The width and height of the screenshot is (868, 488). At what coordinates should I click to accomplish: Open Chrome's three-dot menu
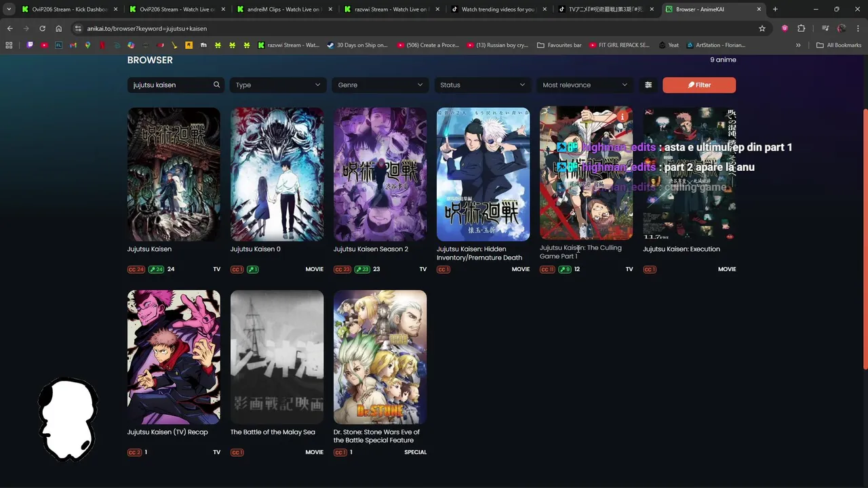click(x=858, y=28)
